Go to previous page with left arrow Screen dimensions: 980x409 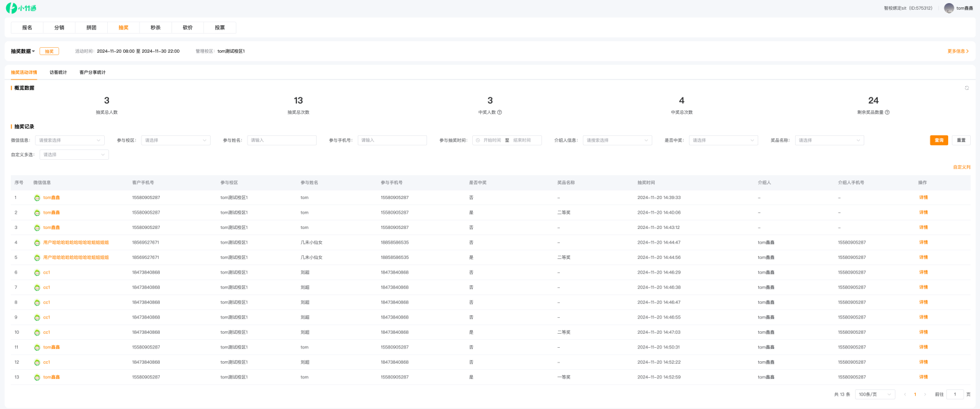pyautogui.click(x=905, y=394)
